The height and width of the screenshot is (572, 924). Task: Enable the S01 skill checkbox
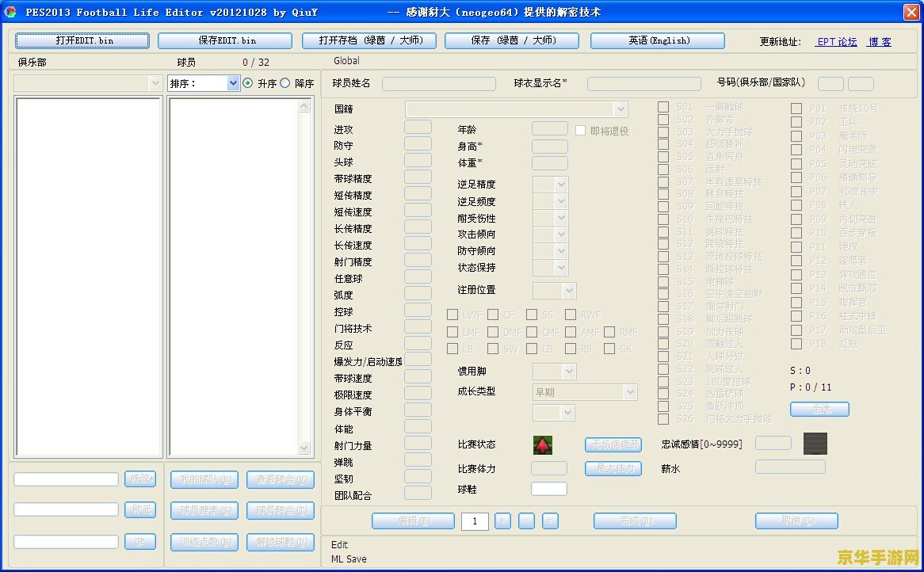pyautogui.click(x=663, y=107)
